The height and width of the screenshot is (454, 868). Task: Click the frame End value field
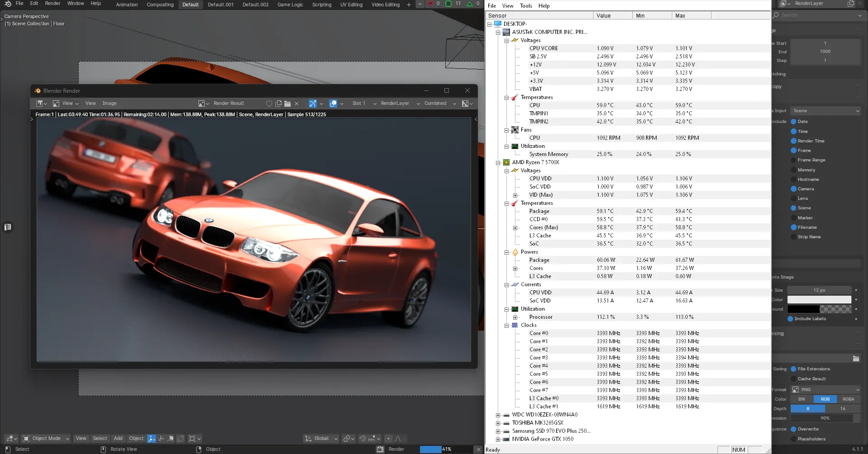(x=825, y=52)
